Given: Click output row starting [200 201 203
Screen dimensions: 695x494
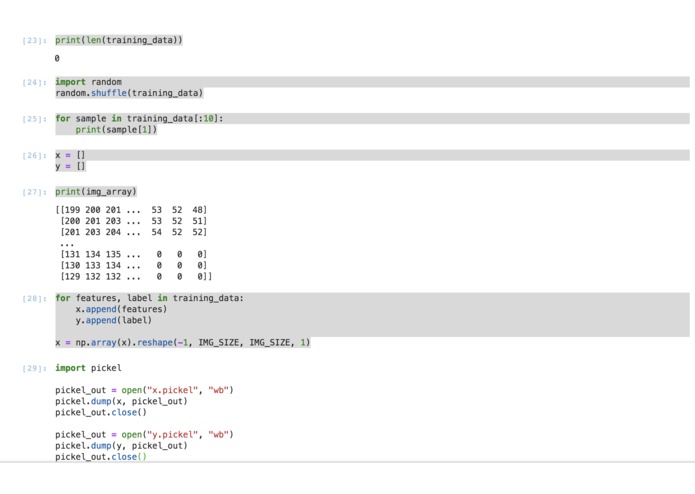Looking at the screenshot, I should tap(133, 221).
